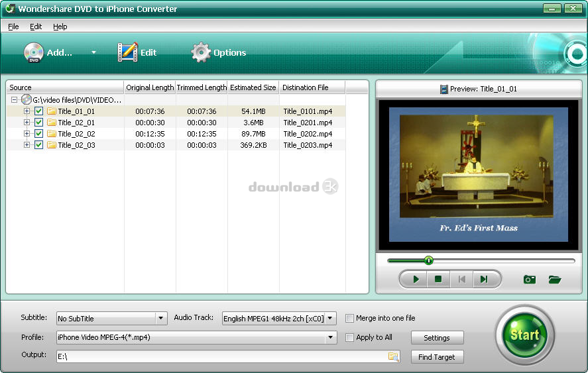
Task: Click the Estimated Size column header
Action: 253,87
